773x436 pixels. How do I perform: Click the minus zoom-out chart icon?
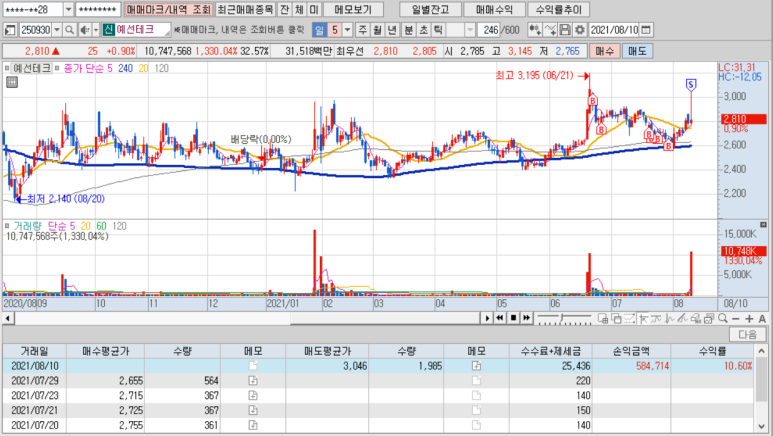736,319
